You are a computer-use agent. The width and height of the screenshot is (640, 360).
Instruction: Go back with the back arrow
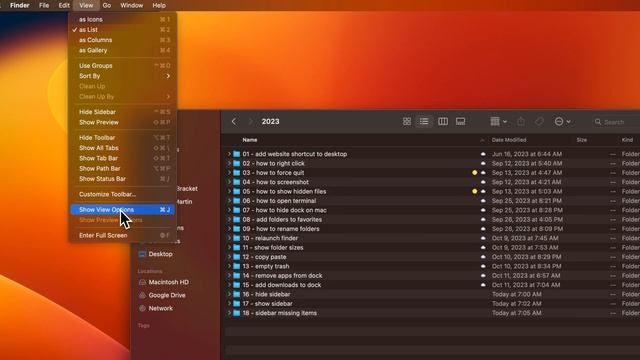coord(234,122)
